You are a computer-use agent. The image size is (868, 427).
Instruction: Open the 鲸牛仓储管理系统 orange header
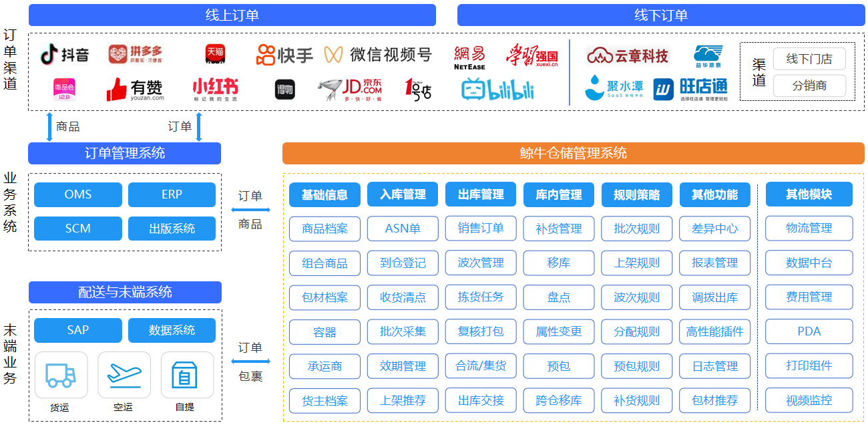click(x=574, y=153)
